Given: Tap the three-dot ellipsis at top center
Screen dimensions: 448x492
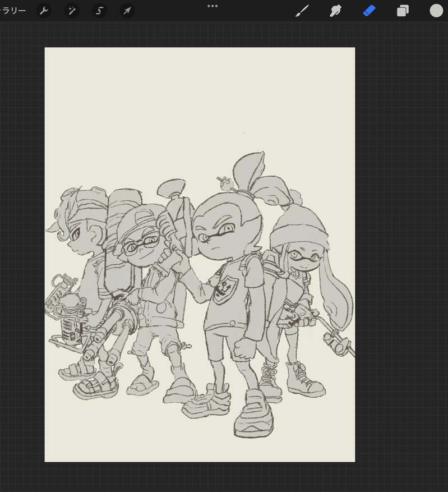Looking at the screenshot, I should 213,6.
